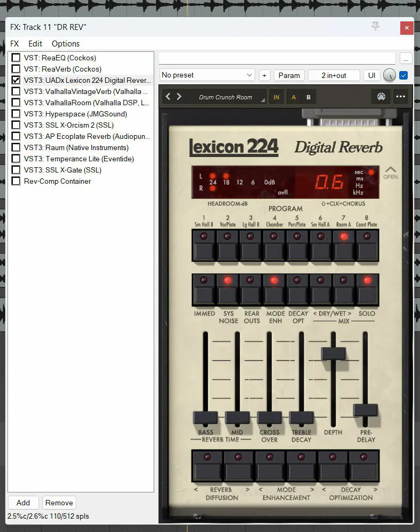Open the 2 in+out pin routing

(334, 75)
